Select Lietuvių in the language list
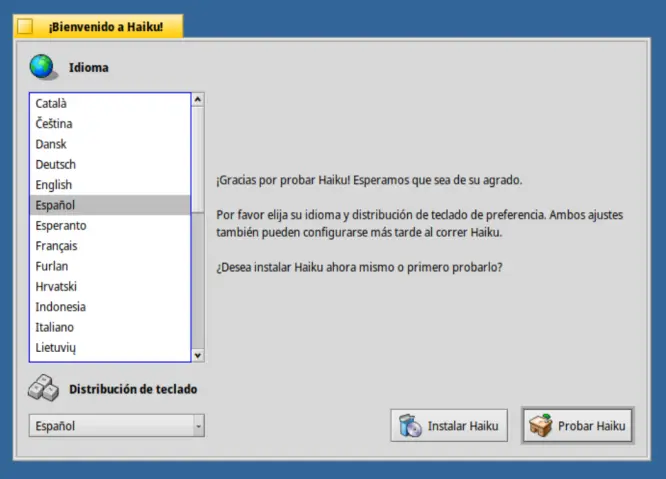The height and width of the screenshot is (479, 666). pos(110,348)
